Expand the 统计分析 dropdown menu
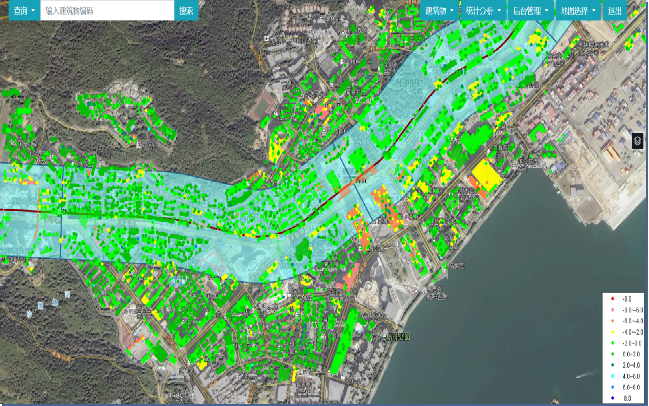The height and width of the screenshot is (406, 649). [482, 10]
